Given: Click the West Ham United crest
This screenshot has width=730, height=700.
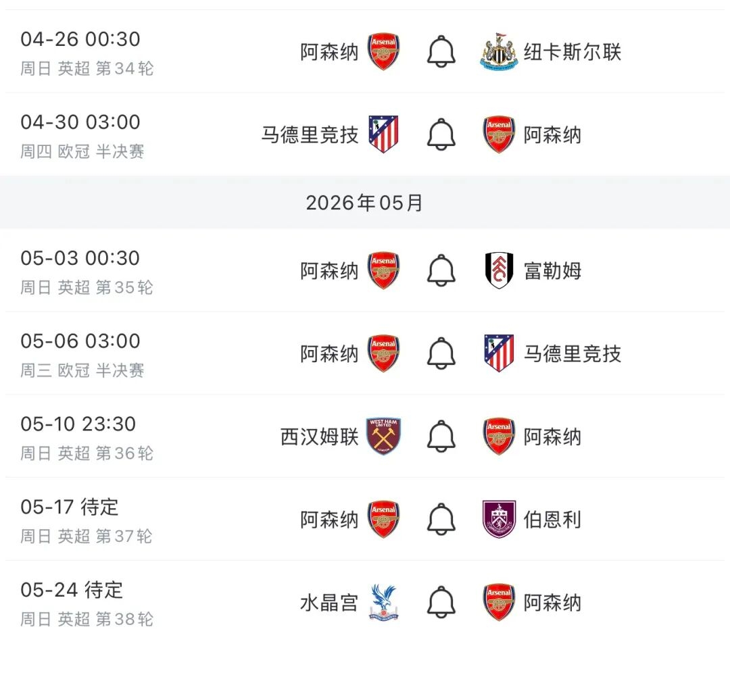Looking at the screenshot, I should 383,436.
